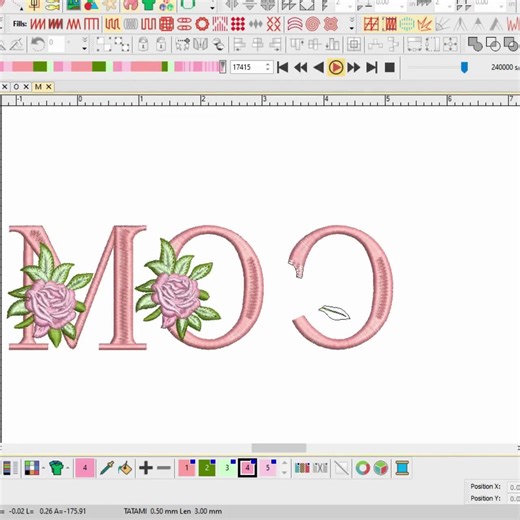Viewport: 520px width, 520px height.
Task: Click the play backward arrow button
Action: (318, 67)
